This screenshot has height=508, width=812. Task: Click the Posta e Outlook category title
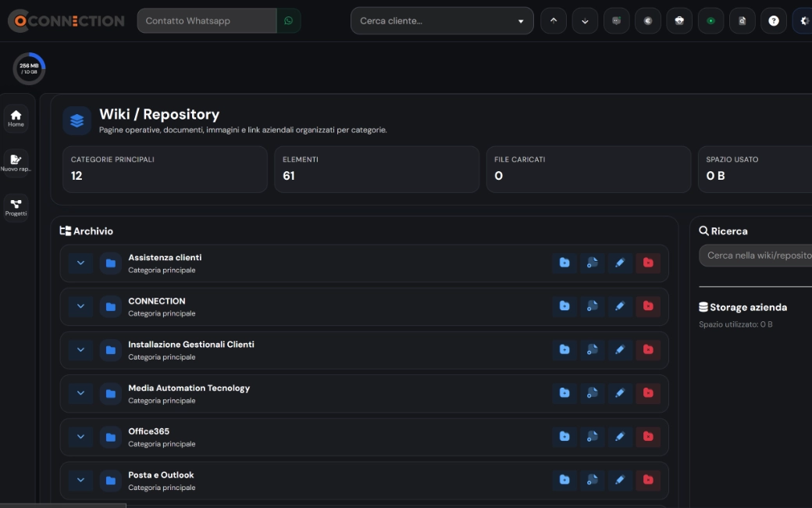[x=161, y=475]
